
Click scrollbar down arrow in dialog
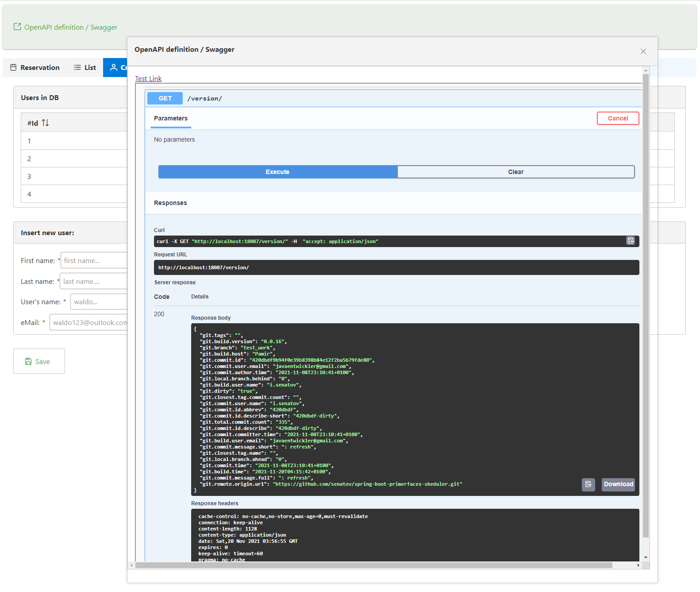point(646,557)
